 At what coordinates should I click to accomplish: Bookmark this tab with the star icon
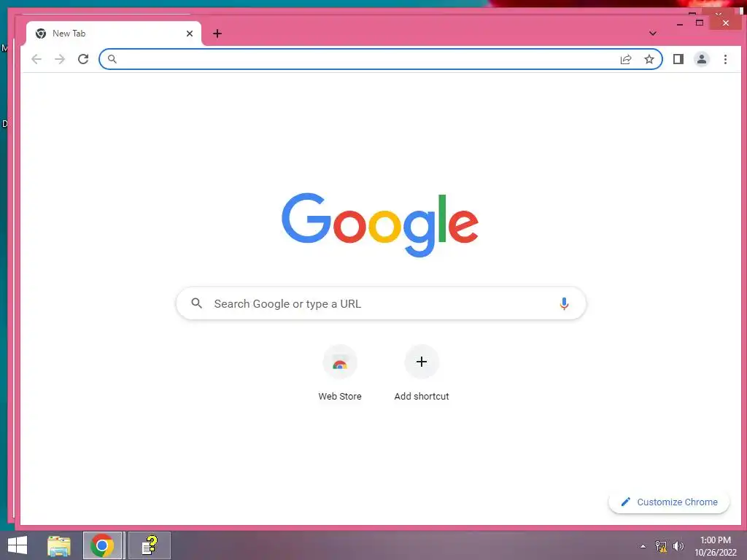click(649, 59)
